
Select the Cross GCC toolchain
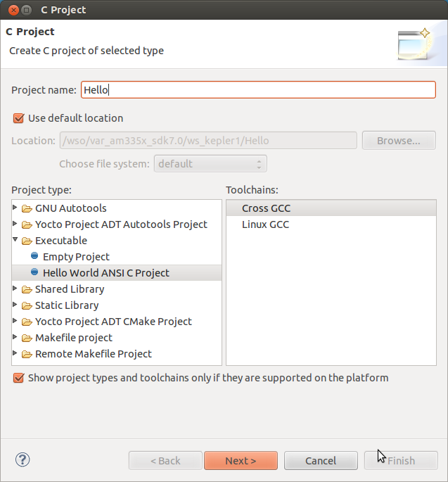pyautogui.click(x=266, y=208)
